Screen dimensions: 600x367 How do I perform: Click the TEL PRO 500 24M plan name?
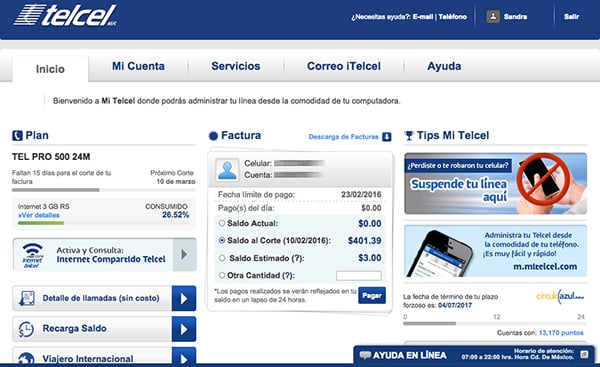(x=51, y=157)
